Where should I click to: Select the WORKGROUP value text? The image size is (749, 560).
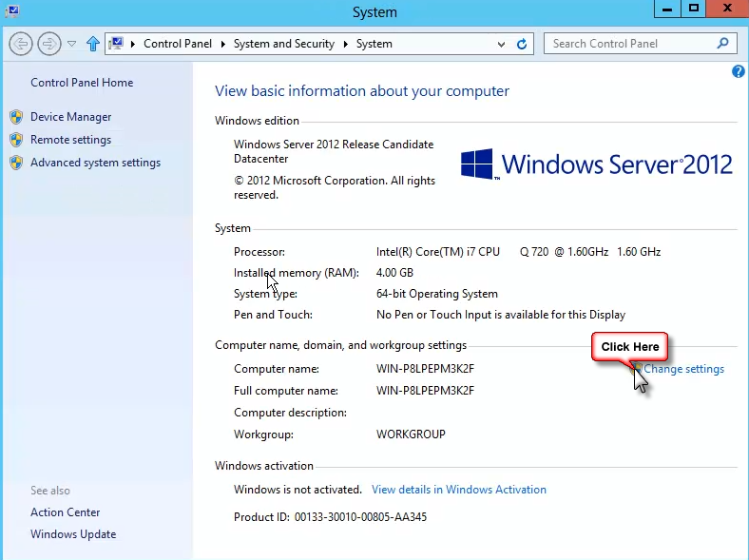click(411, 434)
